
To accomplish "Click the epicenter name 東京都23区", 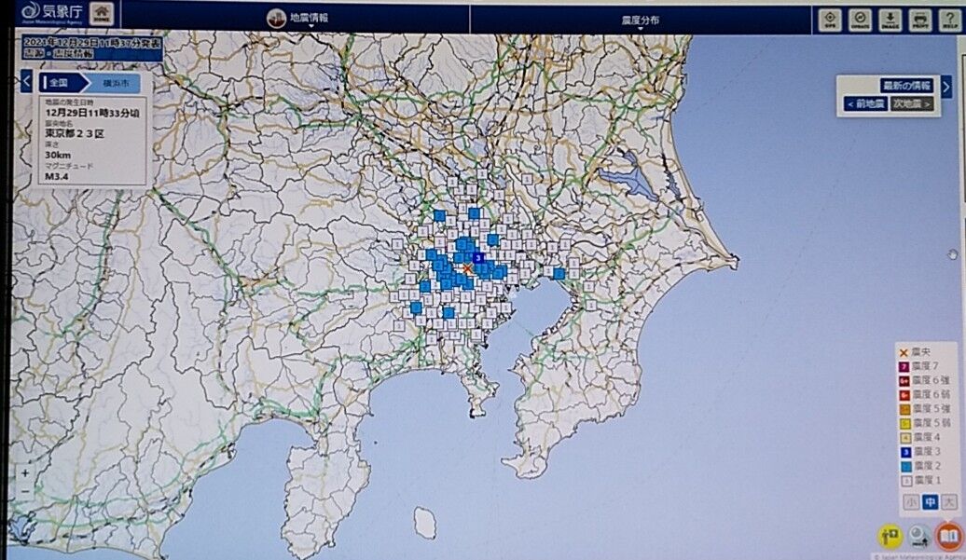I will tap(75, 133).
